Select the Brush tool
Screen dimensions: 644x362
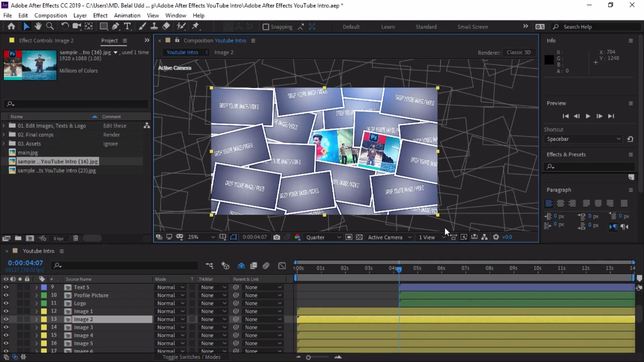143,26
